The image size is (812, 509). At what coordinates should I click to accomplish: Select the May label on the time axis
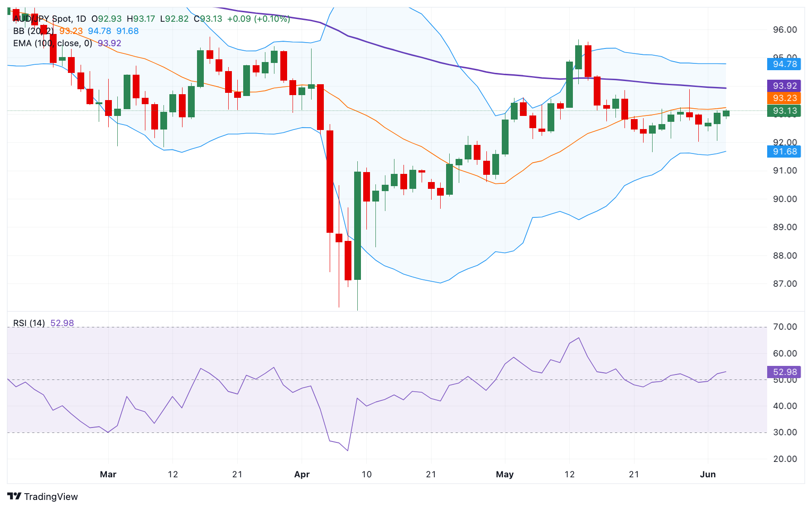click(x=505, y=475)
